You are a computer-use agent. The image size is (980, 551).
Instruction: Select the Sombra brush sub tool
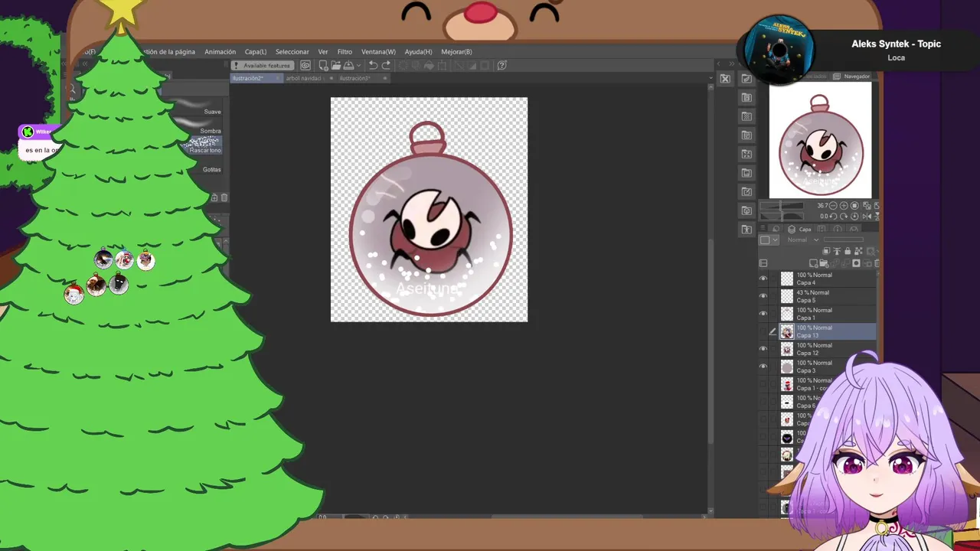point(201,127)
